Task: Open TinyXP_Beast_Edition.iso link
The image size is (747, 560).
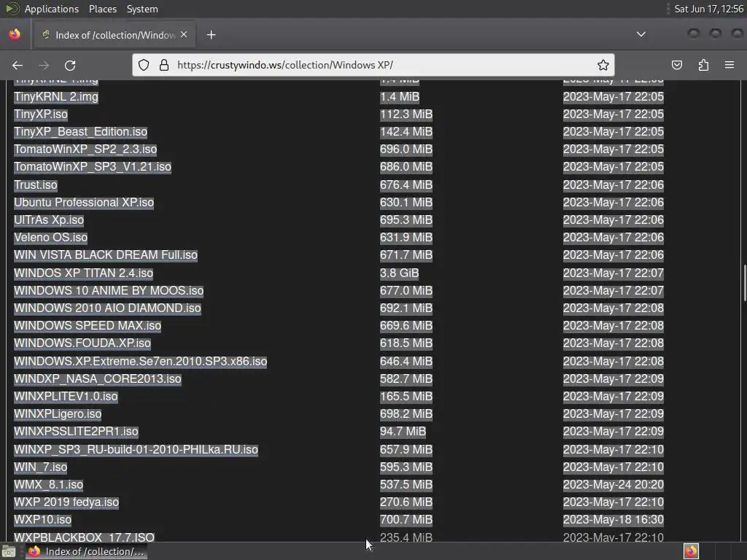Action: coord(80,132)
